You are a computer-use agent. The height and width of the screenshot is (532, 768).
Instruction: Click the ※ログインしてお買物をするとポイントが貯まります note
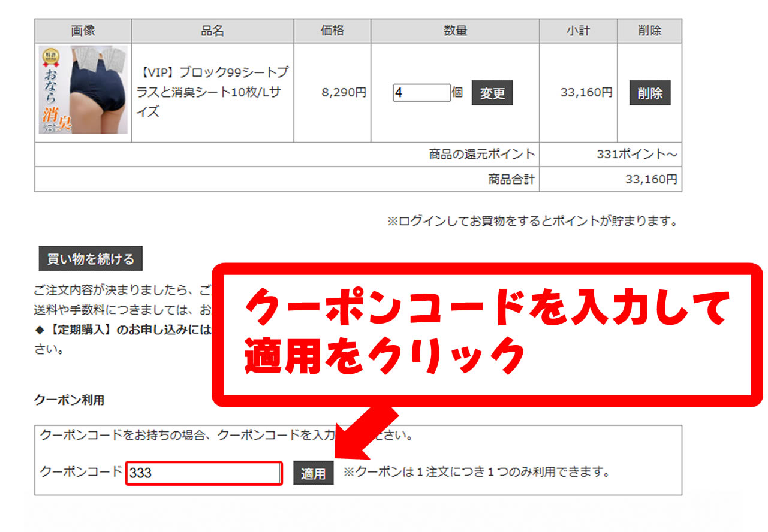click(x=532, y=221)
